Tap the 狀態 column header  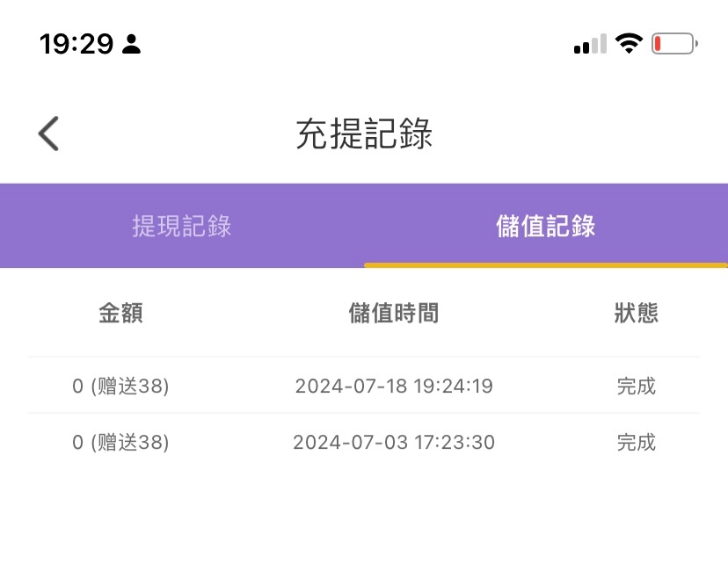pyautogui.click(x=636, y=313)
